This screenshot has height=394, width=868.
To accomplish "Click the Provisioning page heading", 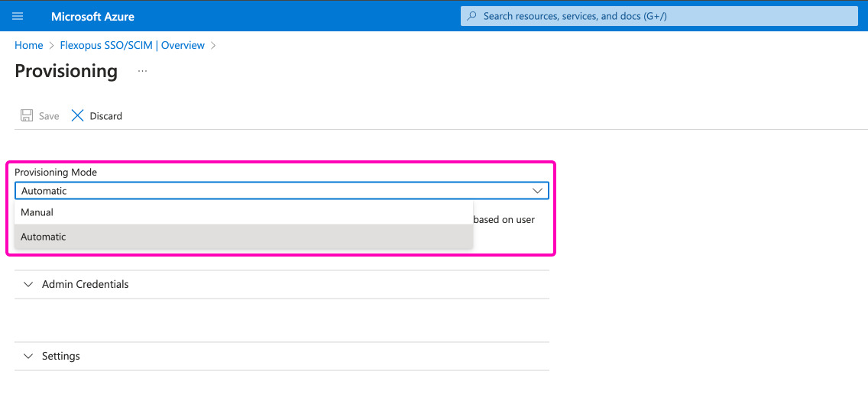I will [66, 71].
